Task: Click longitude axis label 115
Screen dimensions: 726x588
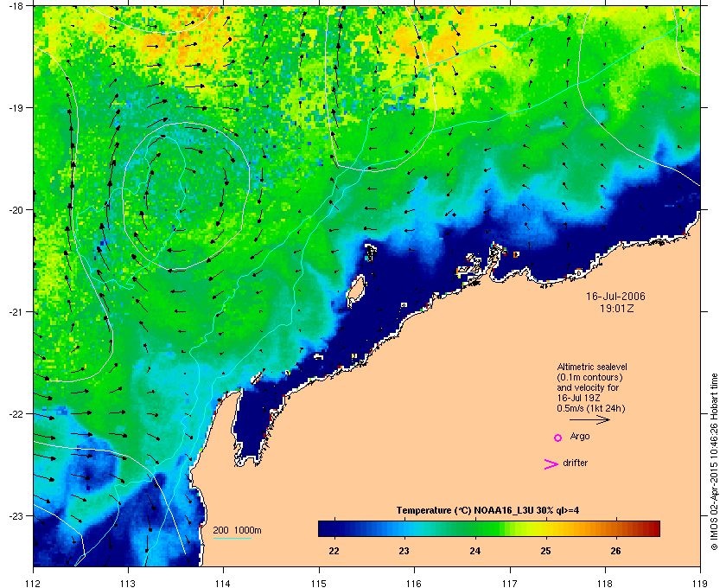Action: pos(319,584)
